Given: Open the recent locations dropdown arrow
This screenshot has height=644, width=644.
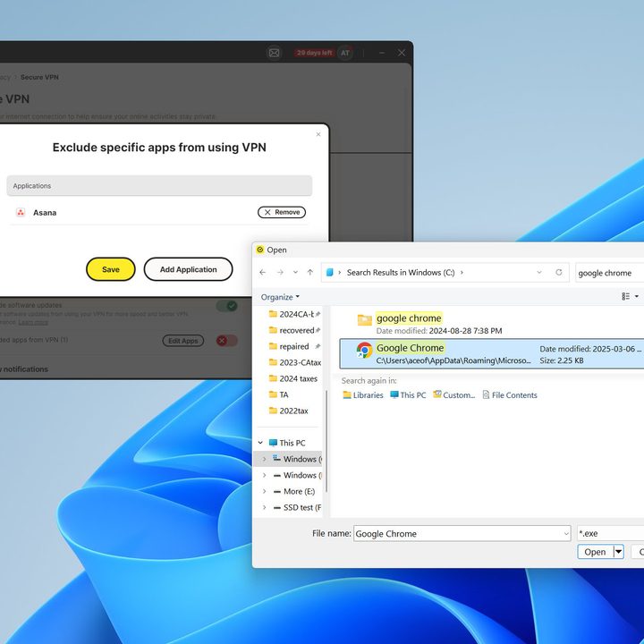Looking at the screenshot, I should point(295,272).
